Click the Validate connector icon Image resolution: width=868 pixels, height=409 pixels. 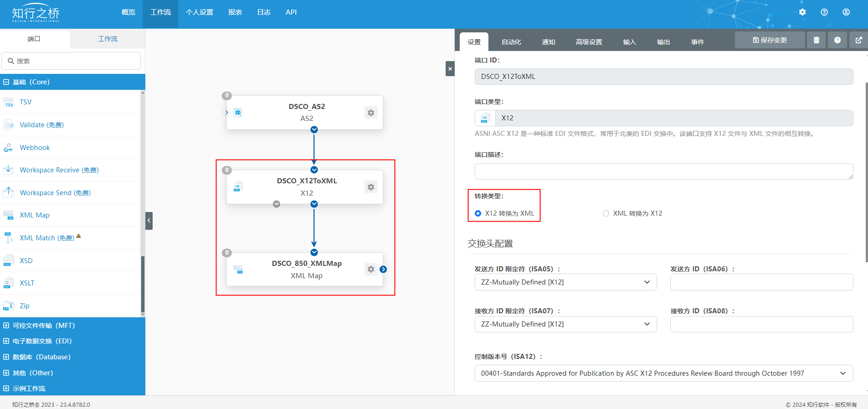pyautogui.click(x=9, y=124)
